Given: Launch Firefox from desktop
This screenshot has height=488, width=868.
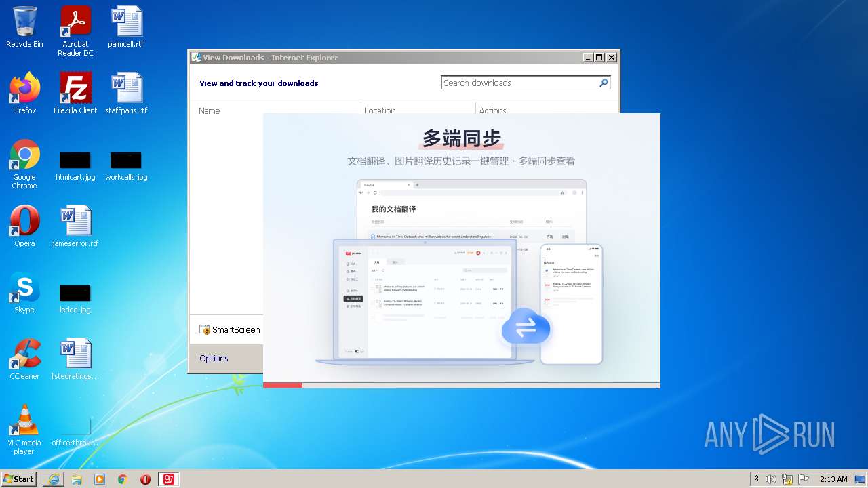Looking at the screenshot, I should click(x=24, y=93).
